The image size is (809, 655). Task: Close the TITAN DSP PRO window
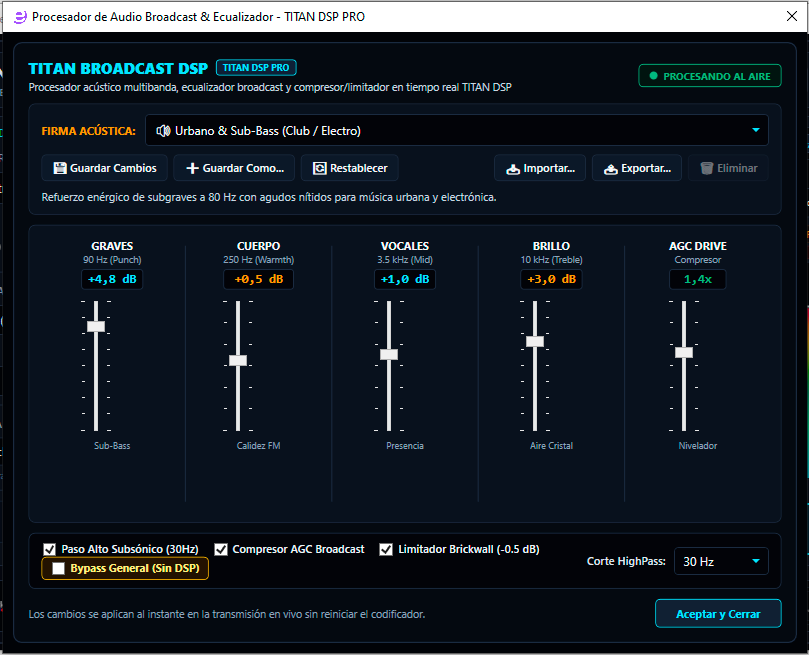[x=792, y=17]
